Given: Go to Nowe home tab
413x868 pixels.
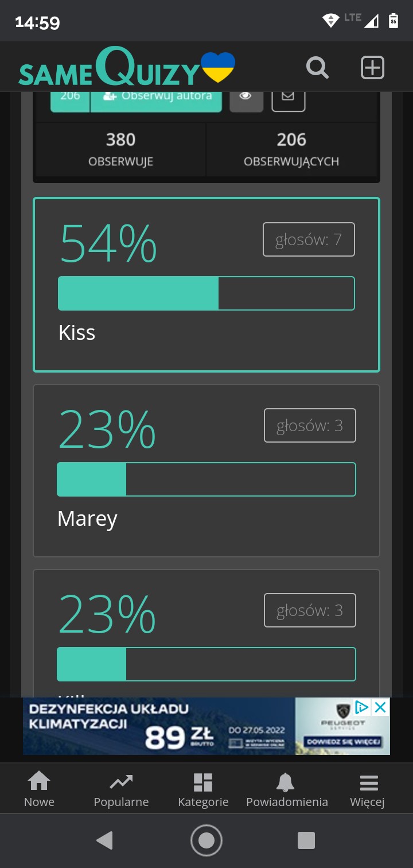Looking at the screenshot, I should [x=39, y=789].
